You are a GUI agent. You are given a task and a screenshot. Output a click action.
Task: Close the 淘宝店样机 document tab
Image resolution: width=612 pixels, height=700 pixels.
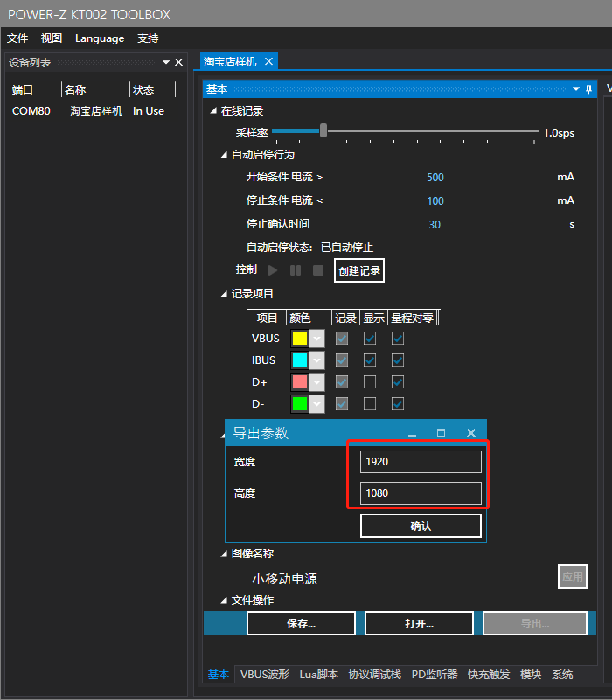coord(268,61)
